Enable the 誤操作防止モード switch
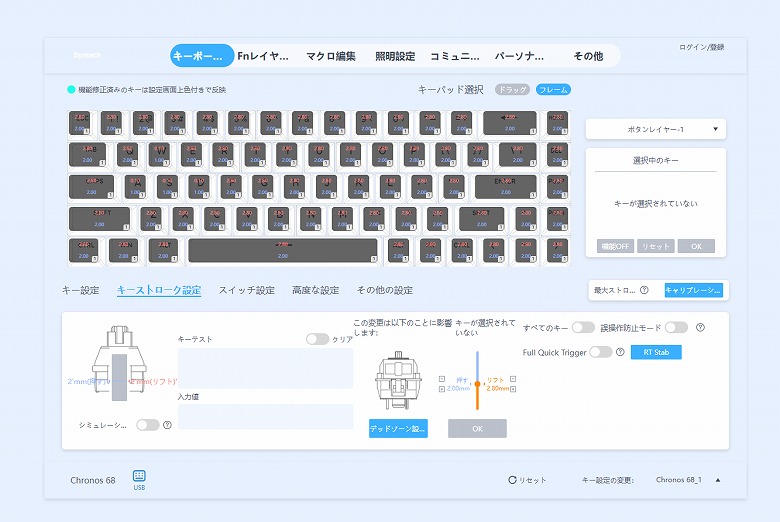Screen dimensions: 780x522 (677, 327)
